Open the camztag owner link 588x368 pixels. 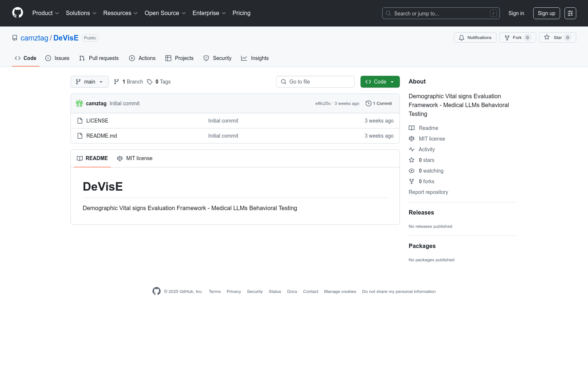[x=34, y=38]
